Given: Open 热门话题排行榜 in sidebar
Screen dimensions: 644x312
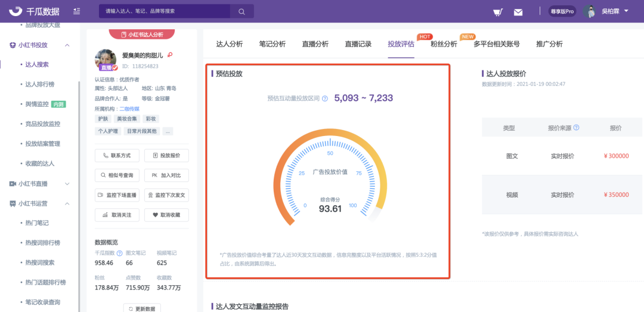Looking at the screenshot, I should pyautogui.click(x=45, y=282).
